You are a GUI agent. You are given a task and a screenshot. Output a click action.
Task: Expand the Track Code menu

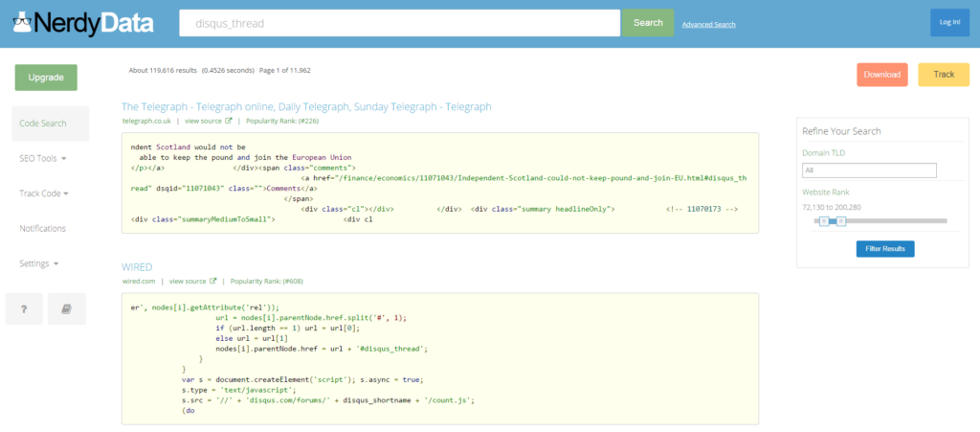[x=44, y=193]
